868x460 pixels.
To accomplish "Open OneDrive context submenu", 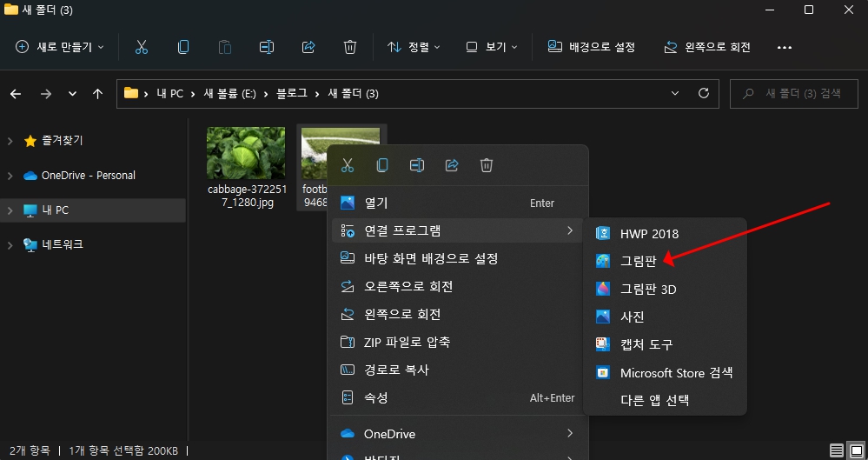I will [457, 433].
